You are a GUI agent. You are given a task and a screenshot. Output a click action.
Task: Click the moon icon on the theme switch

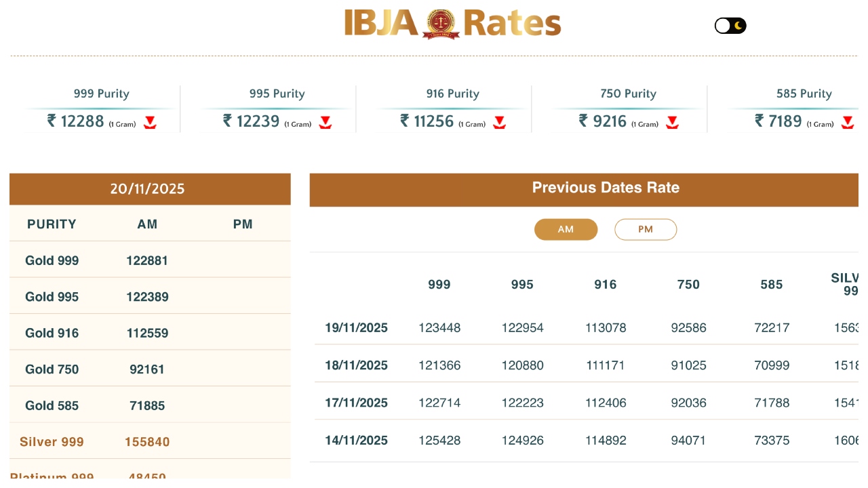click(738, 26)
